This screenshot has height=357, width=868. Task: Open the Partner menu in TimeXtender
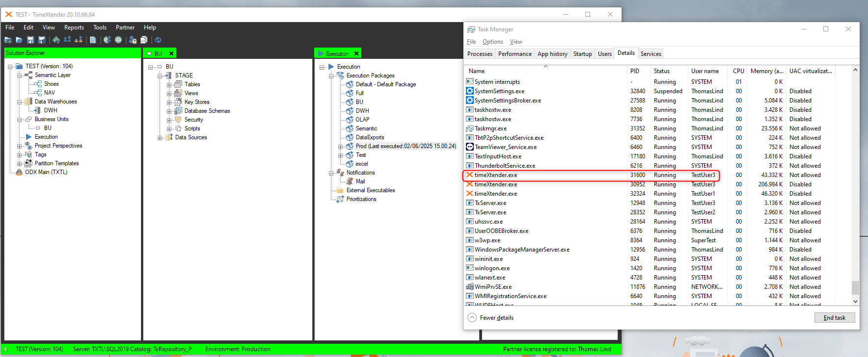pyautogui.click(x=125, y=27)
